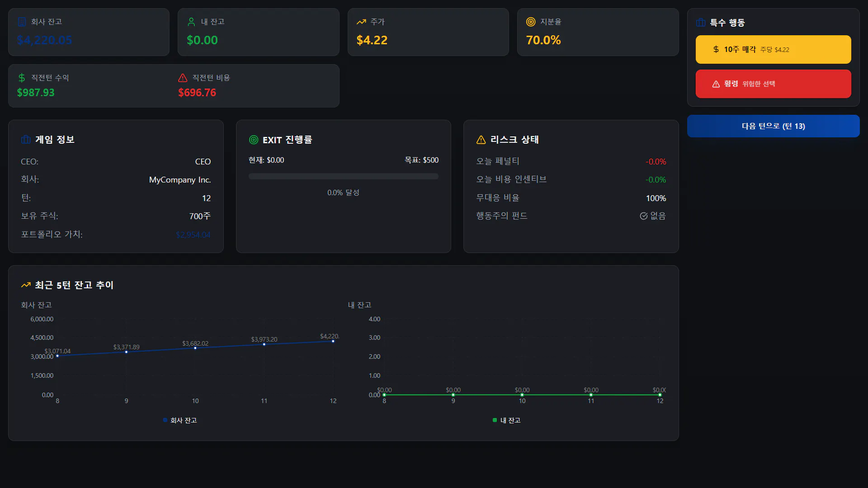Click the person icon beside 내 잔고
The width and height of the screenshot is (868, 488).
coord(191,22)
